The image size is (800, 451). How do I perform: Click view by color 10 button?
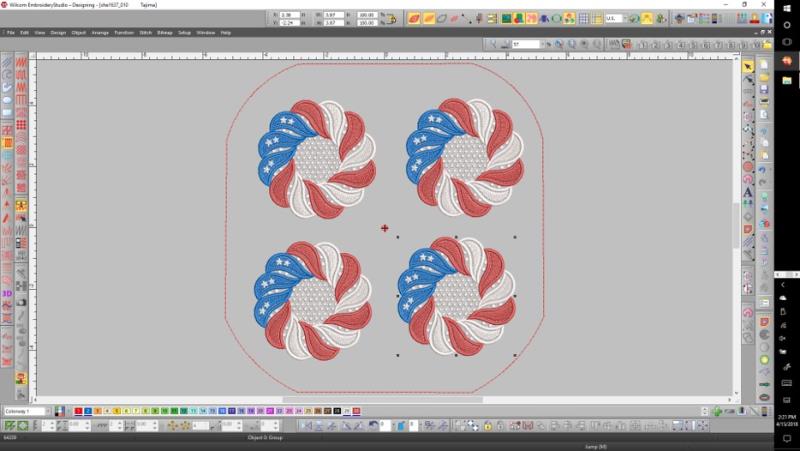click(x=756, y=45)
